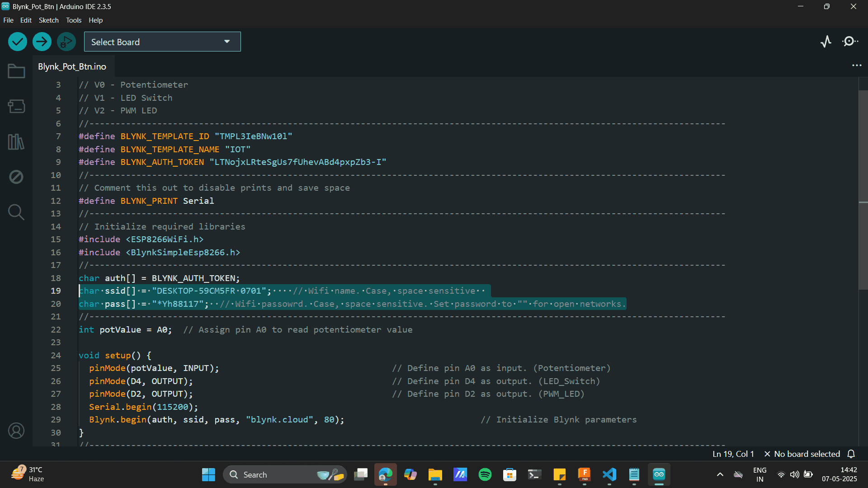Click the taskbar Search box
Image resolution: width=868 pixels, height=488 pixels.
point(285,474)
